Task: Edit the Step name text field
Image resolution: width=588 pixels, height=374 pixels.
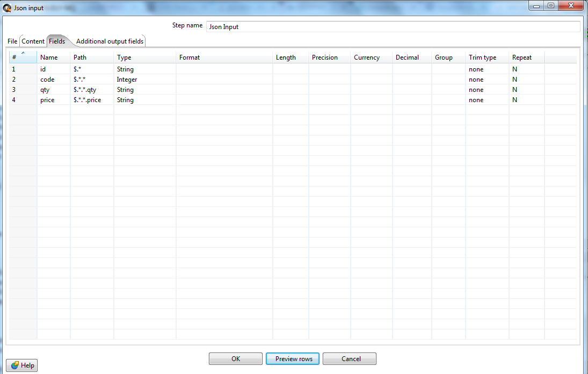Action: pos(393,27)
